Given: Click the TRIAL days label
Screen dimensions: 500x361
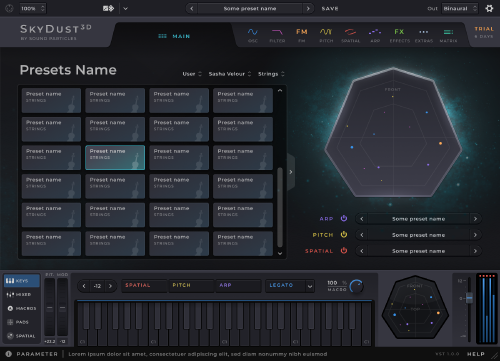Looking at the screenshot, I should click(484, 32).
